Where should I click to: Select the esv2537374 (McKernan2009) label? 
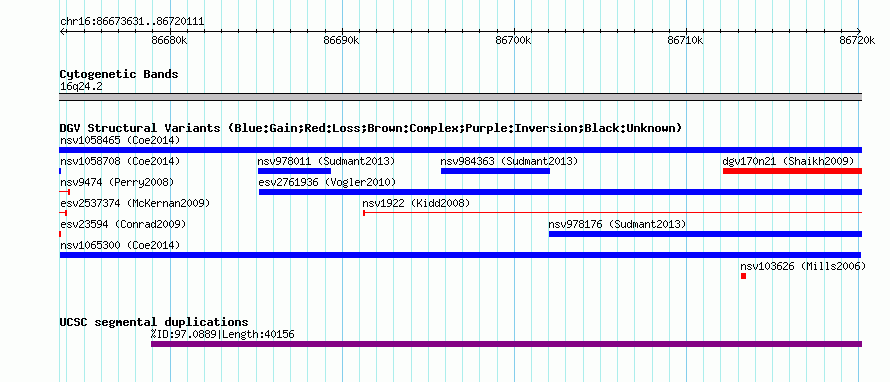pos(135,203)
